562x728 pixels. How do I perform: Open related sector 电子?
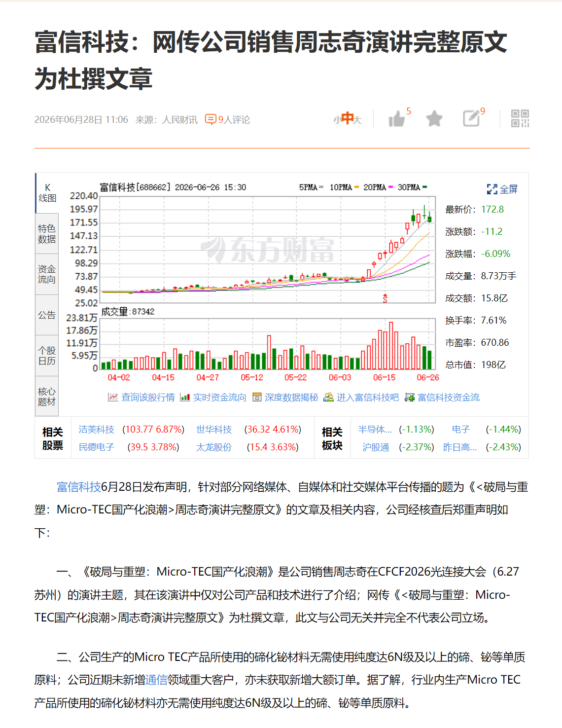click(x=461, y=430)
